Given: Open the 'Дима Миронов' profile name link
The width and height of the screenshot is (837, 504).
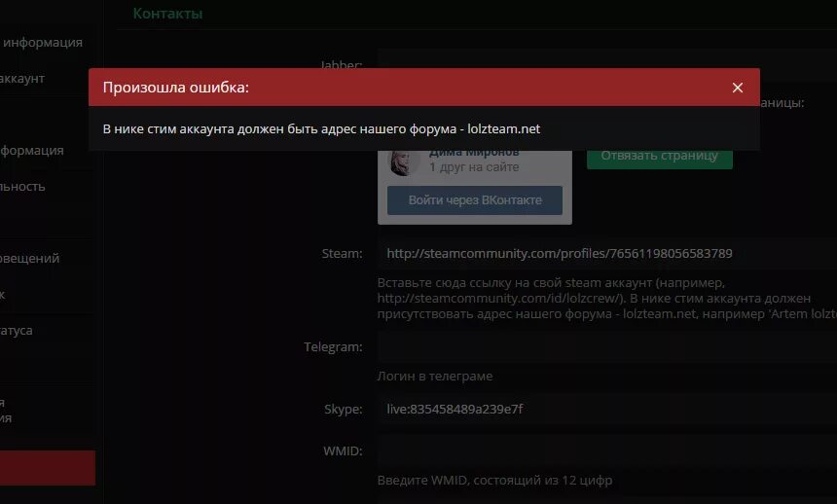Looking at the screenshot, I should (x=474, y=154).
